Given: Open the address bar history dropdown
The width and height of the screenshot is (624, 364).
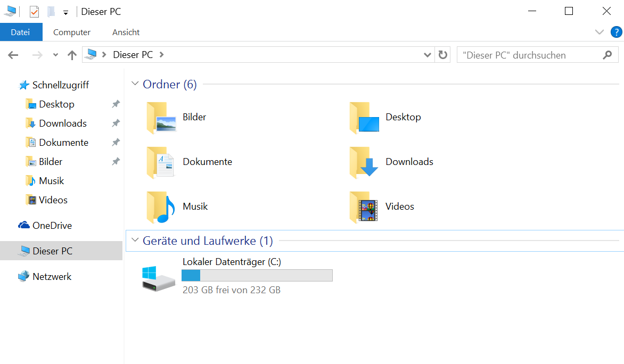Looking at the screenshot, I should pyautogui.click(x=428, y=55).
